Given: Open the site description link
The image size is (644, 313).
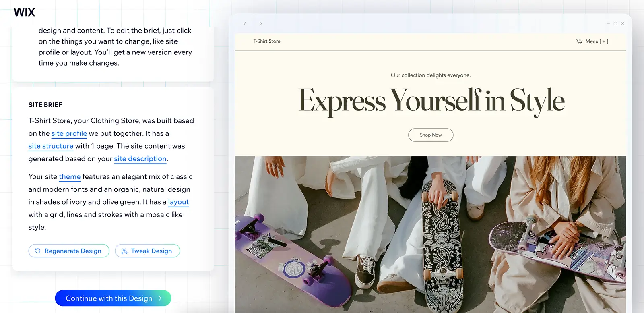Looking at the screenshot, I should (x=140, y=159).
